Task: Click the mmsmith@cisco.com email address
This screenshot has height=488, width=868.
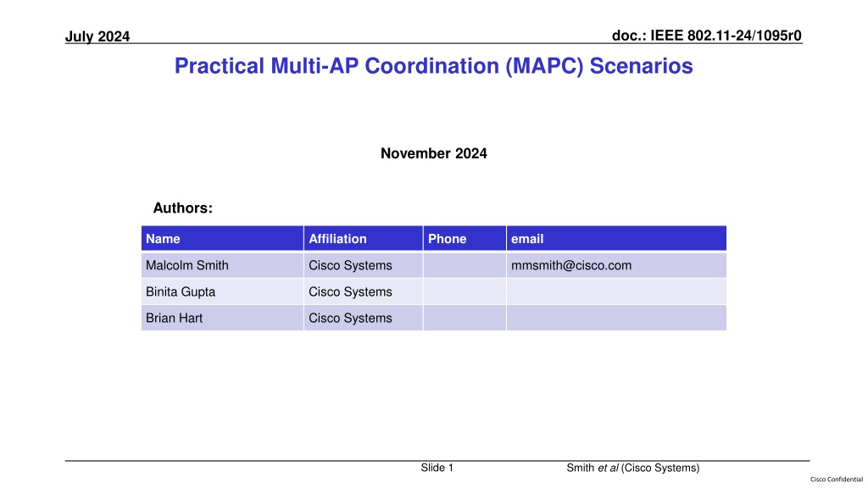Action: [571, 265]
